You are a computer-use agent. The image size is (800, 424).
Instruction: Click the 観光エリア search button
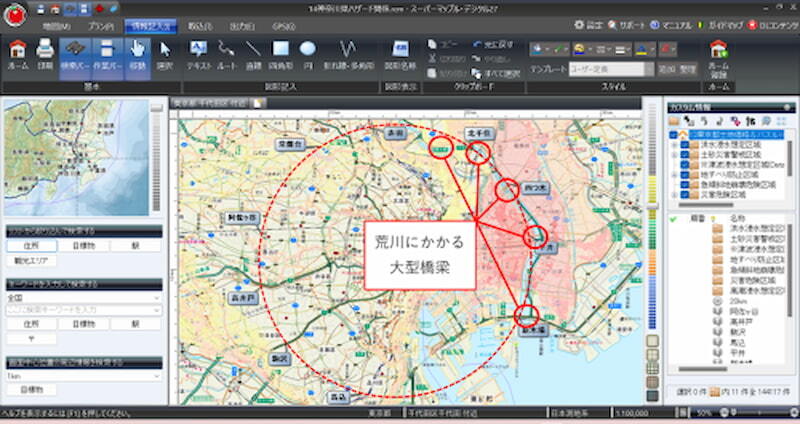click(32, 261)
